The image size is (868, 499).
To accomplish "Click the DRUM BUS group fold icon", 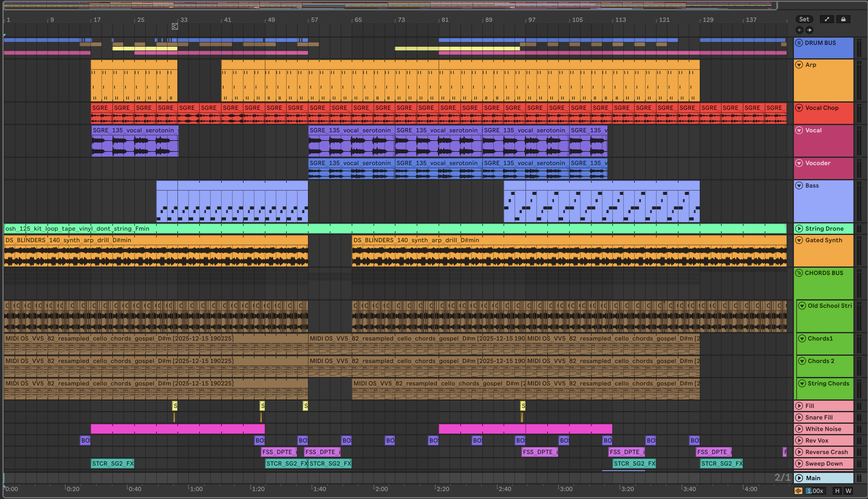I will coord(799,43).
